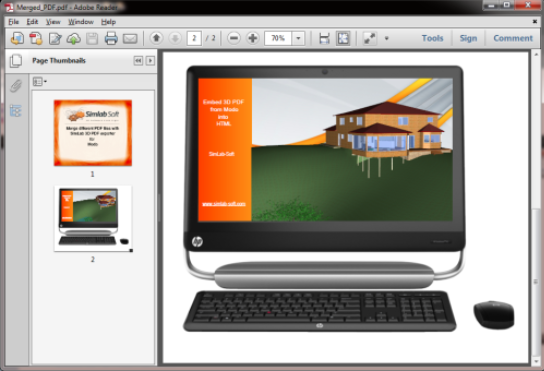Screen dimensions: 544x371
Task: Zoom out with minus button
Action: [x=234, y=38]
